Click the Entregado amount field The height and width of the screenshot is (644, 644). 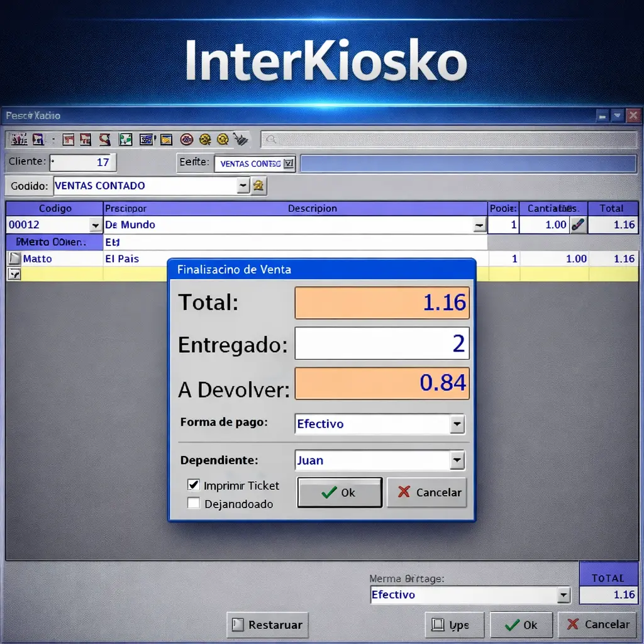coord(382,343)
